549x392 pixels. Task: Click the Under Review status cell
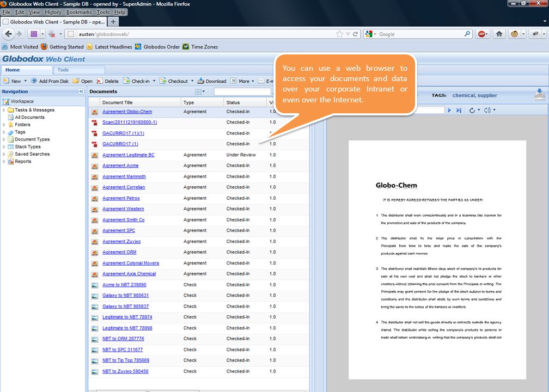pos(241,155)
